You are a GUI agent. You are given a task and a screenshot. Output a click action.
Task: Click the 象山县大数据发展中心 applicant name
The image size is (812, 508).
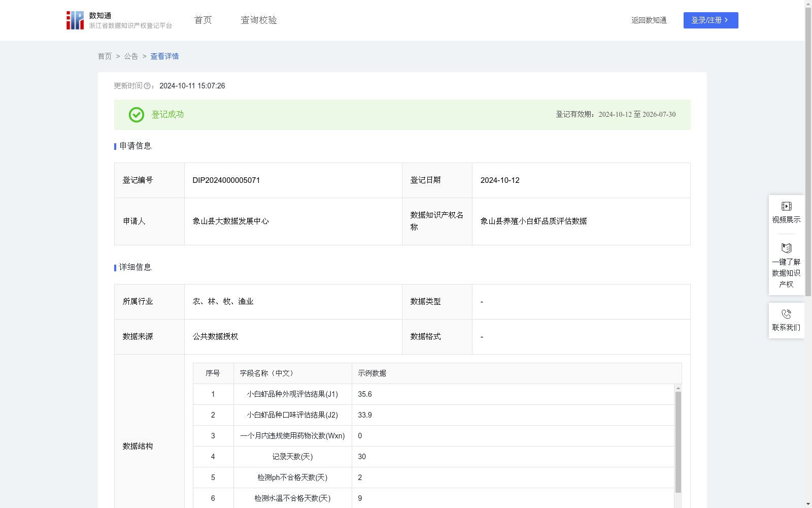point(230,221)
